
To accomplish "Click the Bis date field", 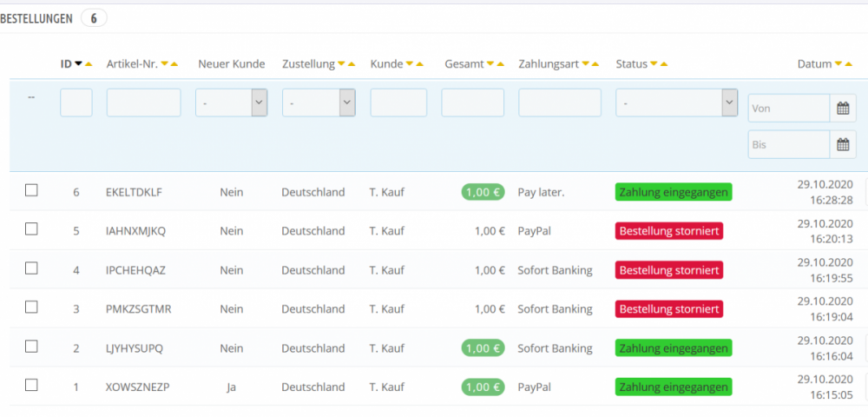I will [789, 145].
